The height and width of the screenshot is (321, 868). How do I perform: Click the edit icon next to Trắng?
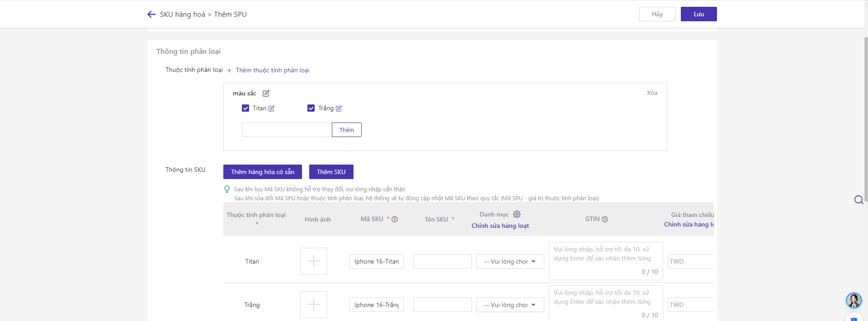339,109
